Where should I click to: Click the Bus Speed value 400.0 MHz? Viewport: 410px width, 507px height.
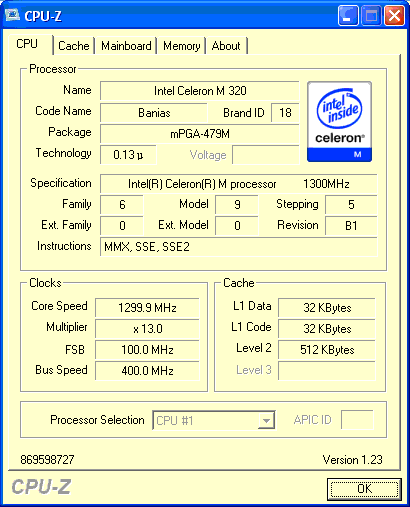[x=147, y=371]
